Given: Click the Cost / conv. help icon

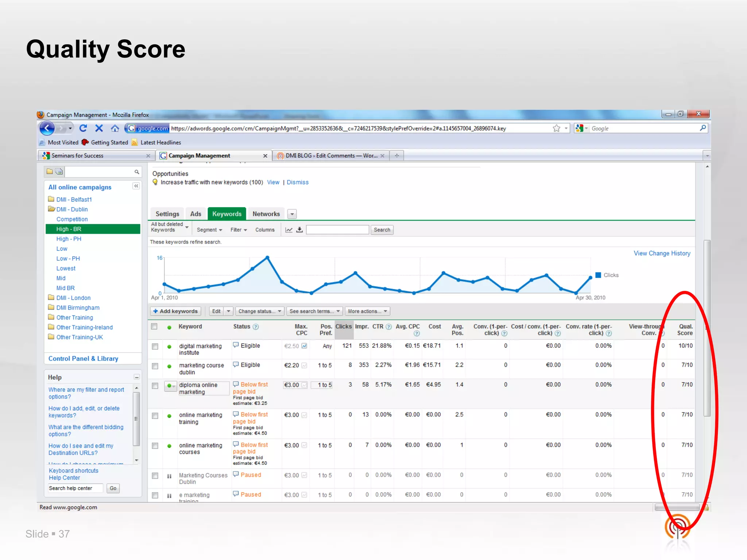Looking at the screenshot, I should click(558, 333).
